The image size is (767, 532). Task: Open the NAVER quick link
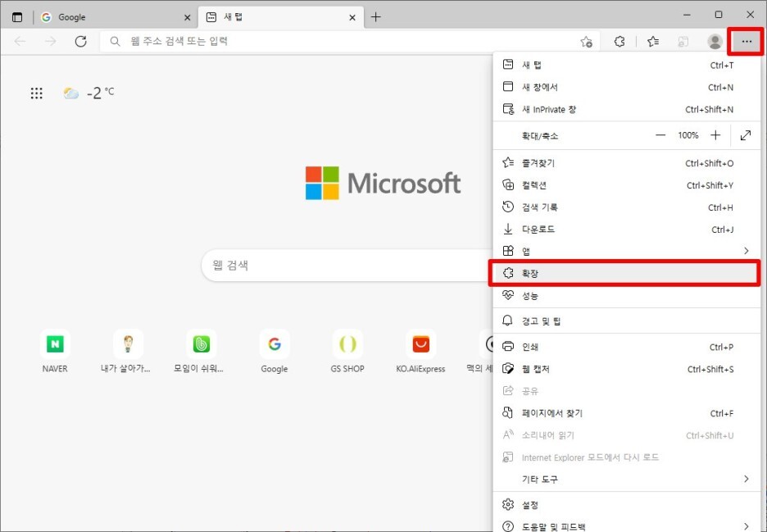tap(55, 352)
